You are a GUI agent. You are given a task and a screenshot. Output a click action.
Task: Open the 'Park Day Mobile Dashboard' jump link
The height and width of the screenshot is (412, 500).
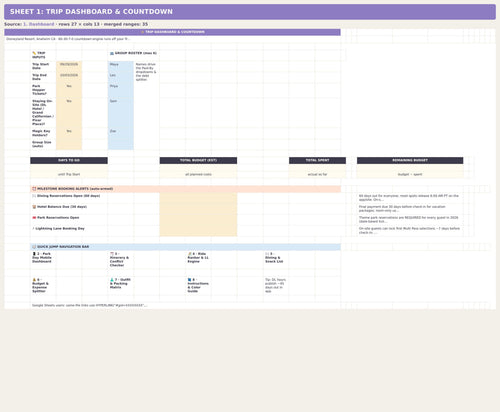pyautogui.click(x=42, y=258)
